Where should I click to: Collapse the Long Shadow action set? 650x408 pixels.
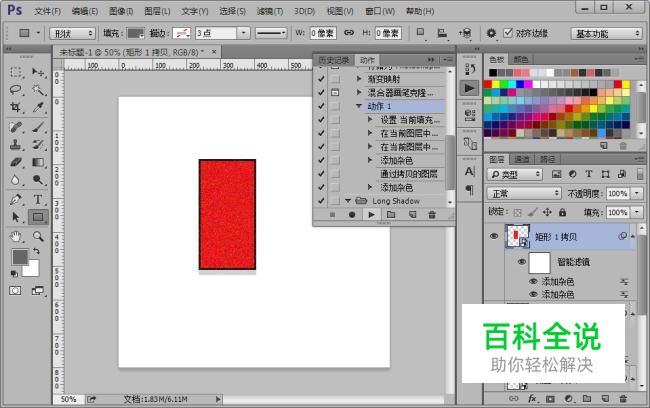coord(348,201)
